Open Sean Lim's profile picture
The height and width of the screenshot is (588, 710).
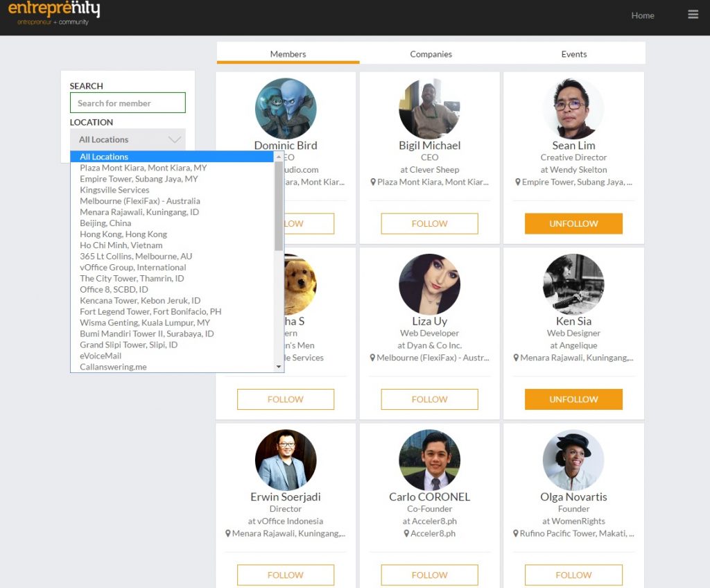573,109
